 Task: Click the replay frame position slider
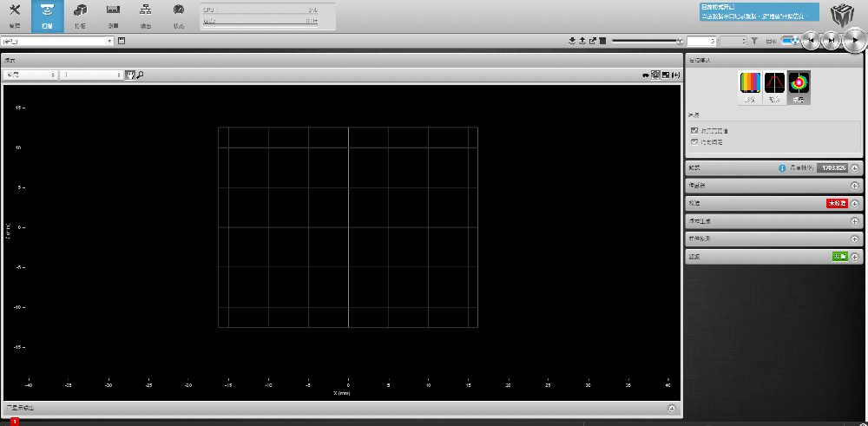[648, 41]
